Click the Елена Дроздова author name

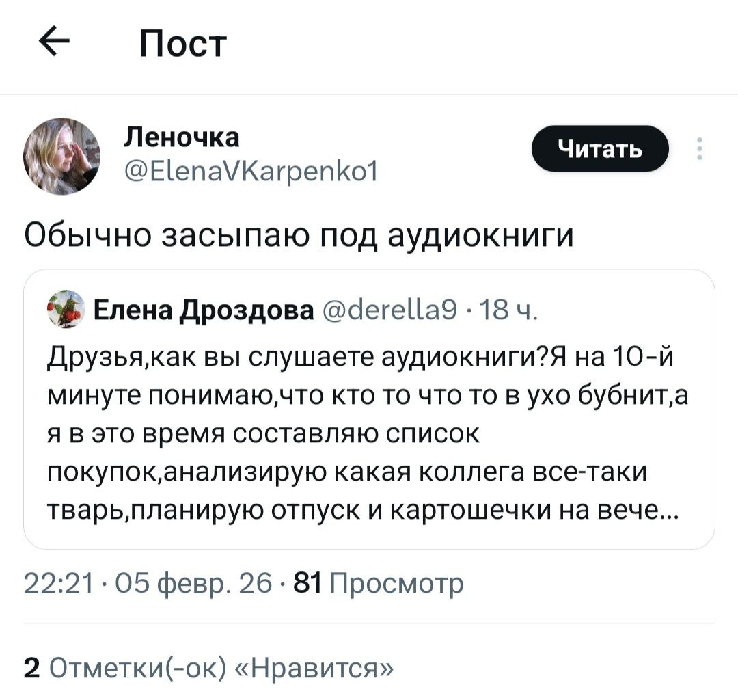pos(202,311)
